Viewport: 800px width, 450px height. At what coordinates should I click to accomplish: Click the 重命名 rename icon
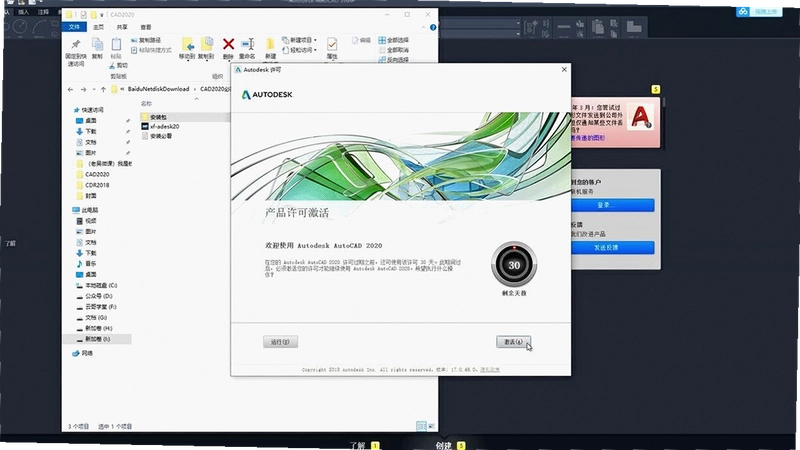tap(247, 44)
